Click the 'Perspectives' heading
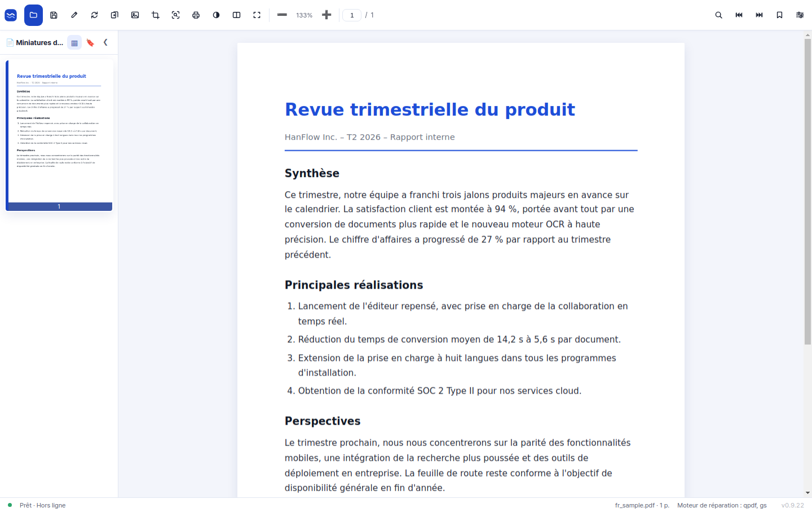The image size is (812, 512). (323, 421)
